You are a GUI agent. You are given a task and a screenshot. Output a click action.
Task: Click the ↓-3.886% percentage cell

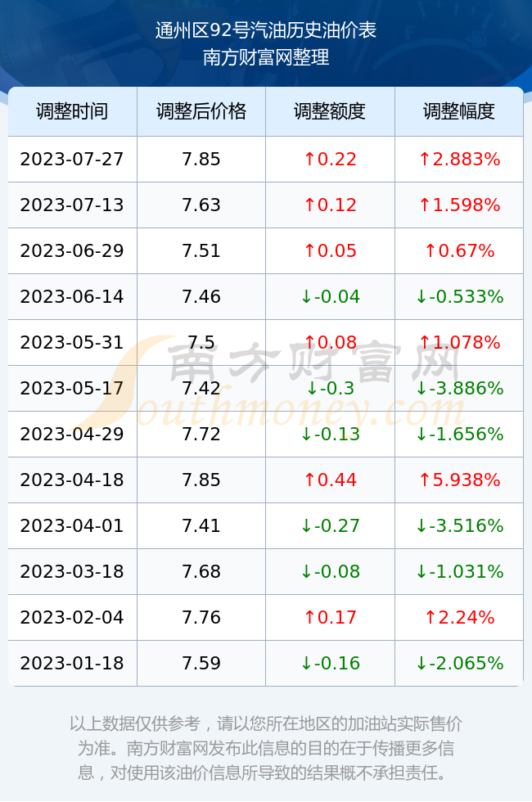point(459,388)
